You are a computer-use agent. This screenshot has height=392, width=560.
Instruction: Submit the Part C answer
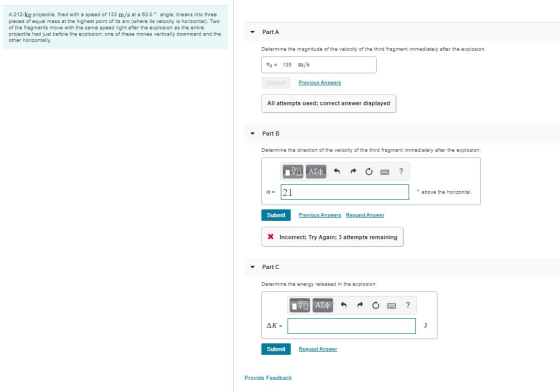pos(276,349)
